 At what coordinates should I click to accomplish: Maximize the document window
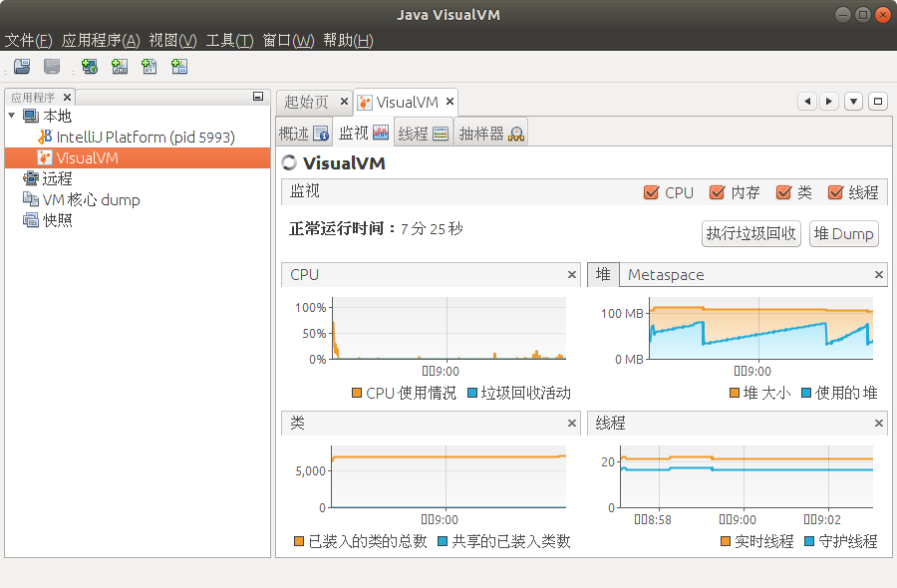[x=878, y=102]
